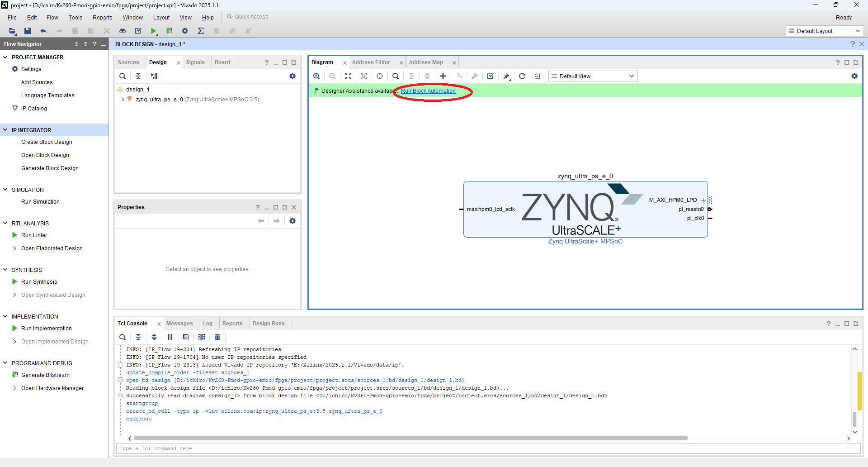Click Add Sources in Project Manager
The image size is (868, 467).
point(37,82)
